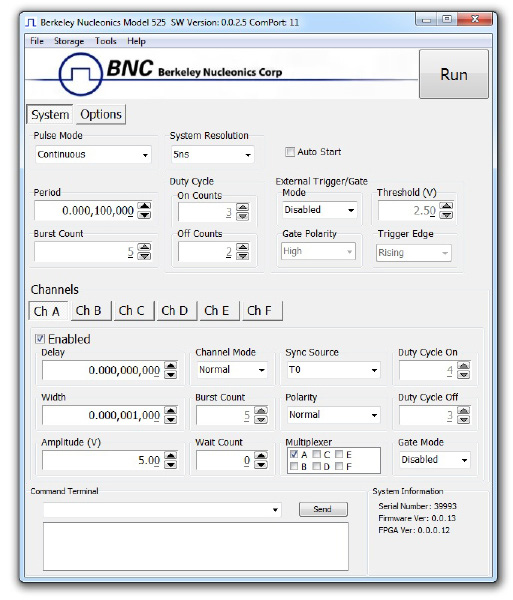Open the Sync Source dropdown
This screenshot has width=513, height=600.
click(x=333, y=370)
